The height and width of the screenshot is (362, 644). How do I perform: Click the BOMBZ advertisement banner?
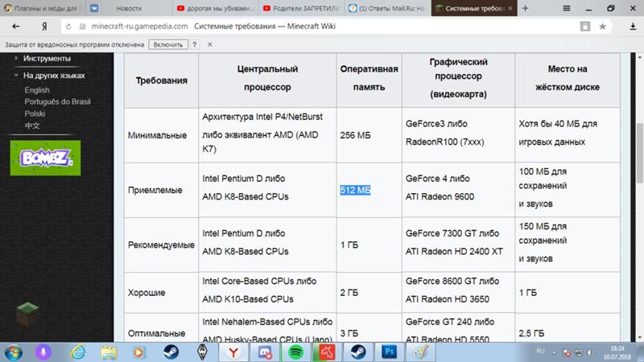click(45, 158)
